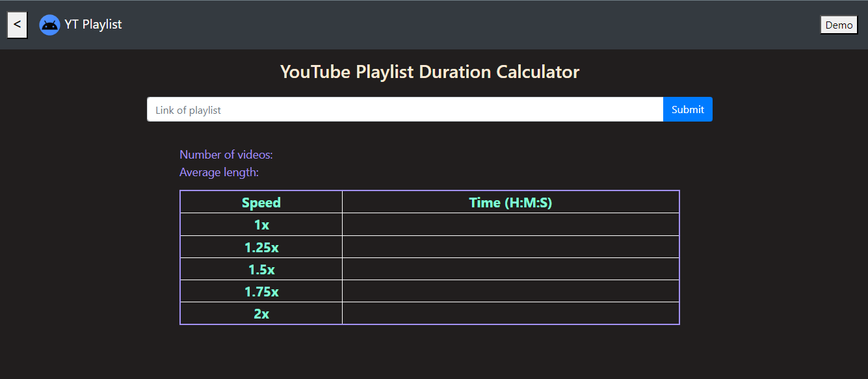Viewport: 868px width, 379px height.
Task: Click the back arrow button
Action: click(17, 25)
